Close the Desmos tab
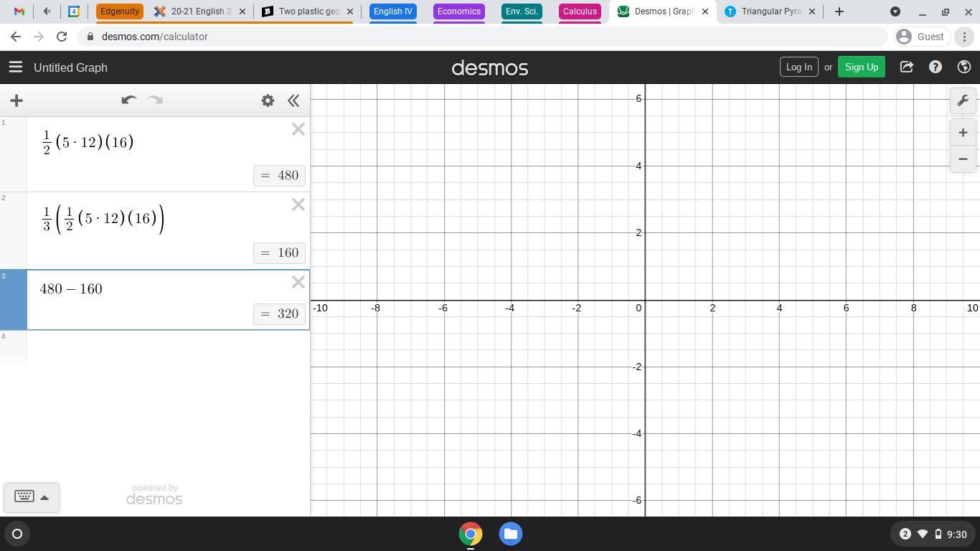The height and width of the screenshot is (551, 980). (705, 11)
